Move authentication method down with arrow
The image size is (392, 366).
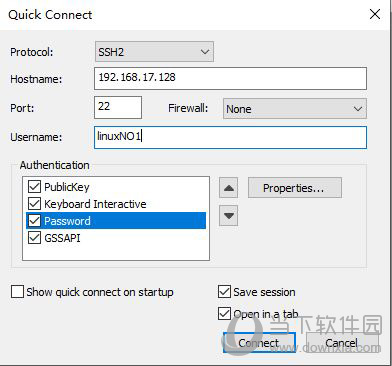228,216
